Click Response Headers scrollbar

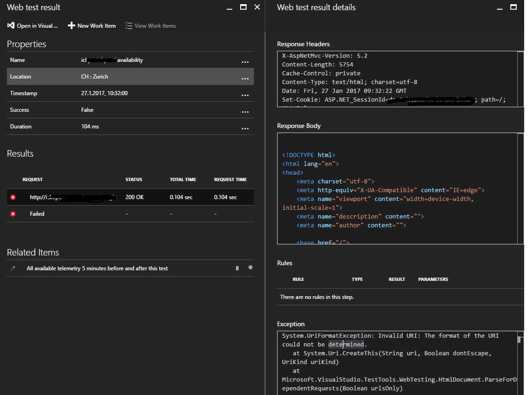pos(520,79)
